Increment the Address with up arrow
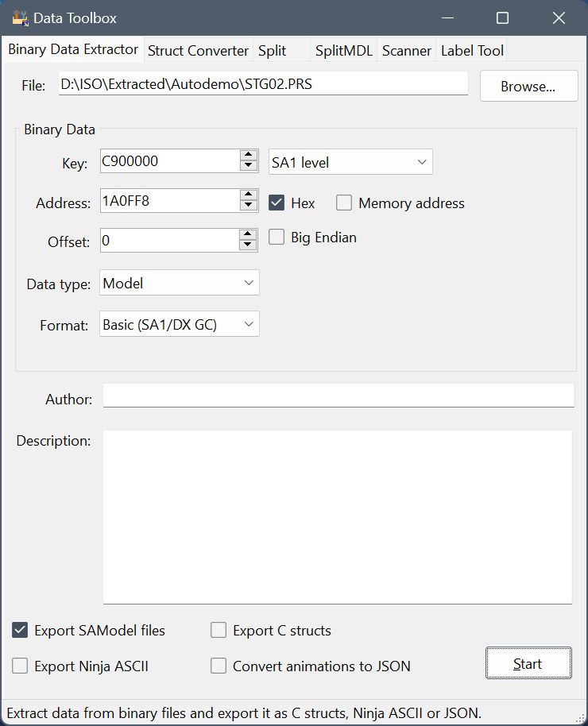588x726 pixels. (x=249, y=195)
